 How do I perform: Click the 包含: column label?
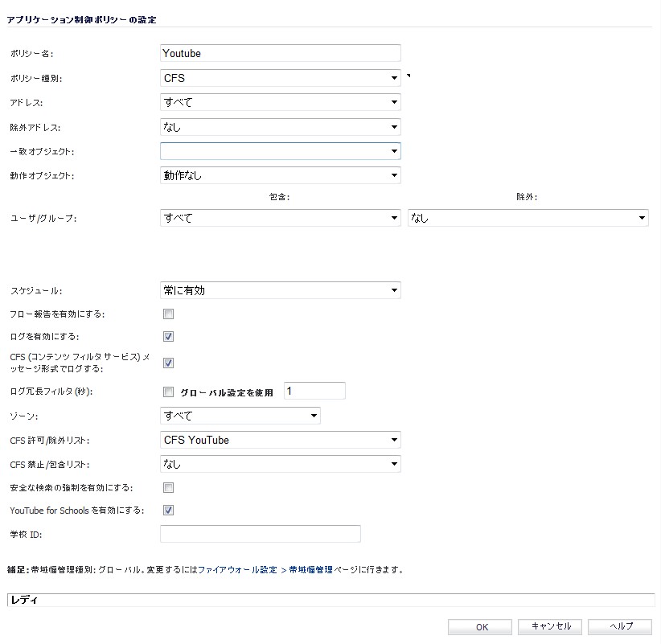click(x=280, y=197)
